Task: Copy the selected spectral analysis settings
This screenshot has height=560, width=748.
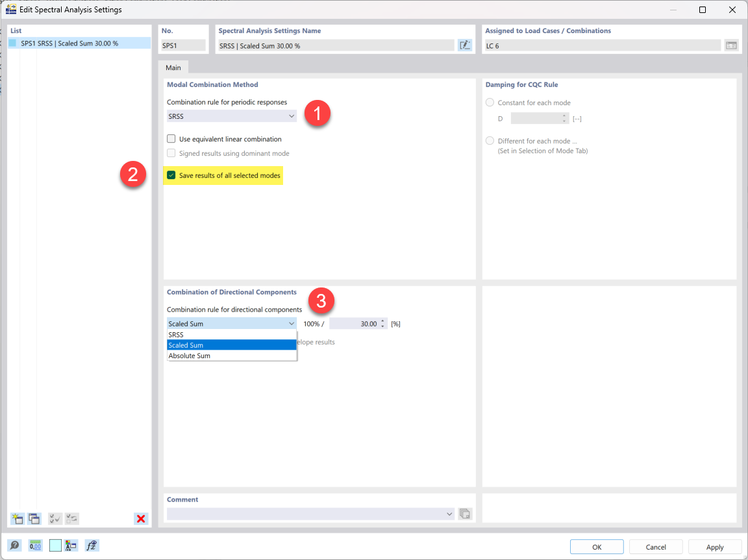Action: 34,518
